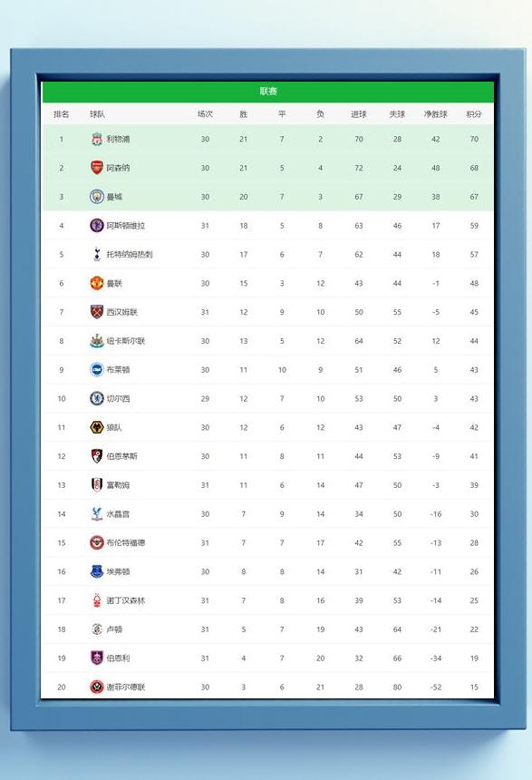532x780 pixels.
Task: Open the 水晶宫 team name link
Action: tap(118, 514)
